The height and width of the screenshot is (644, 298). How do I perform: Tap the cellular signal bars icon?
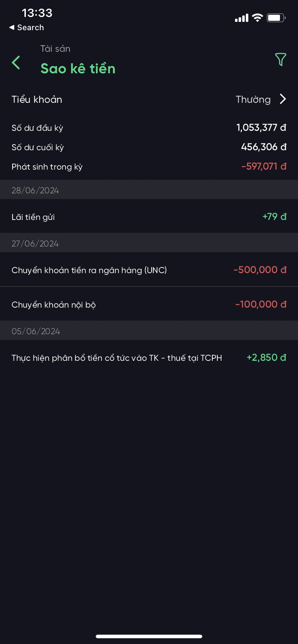[241, 18]
